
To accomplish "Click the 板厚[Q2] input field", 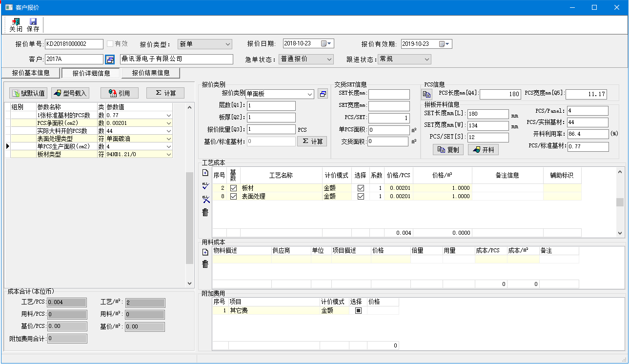I will 271,118.
